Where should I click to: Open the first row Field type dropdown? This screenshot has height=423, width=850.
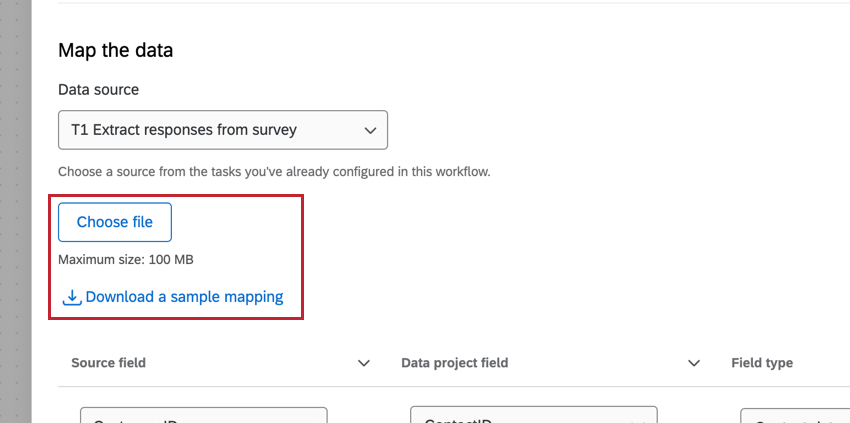795,416
